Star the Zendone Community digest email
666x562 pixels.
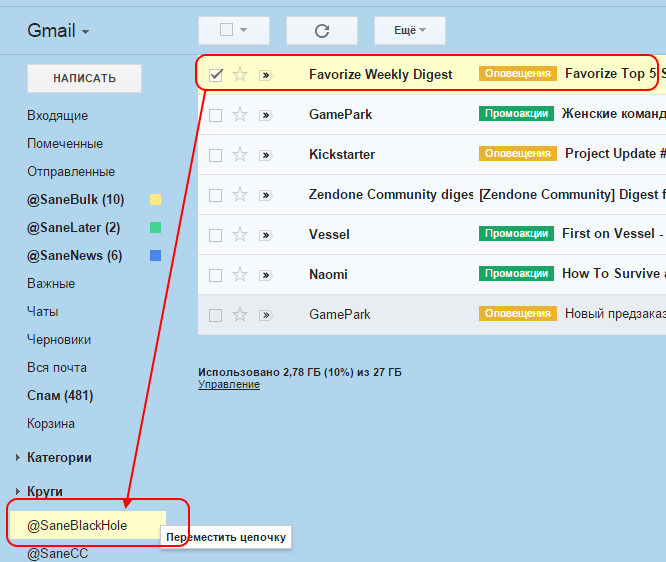240,195
